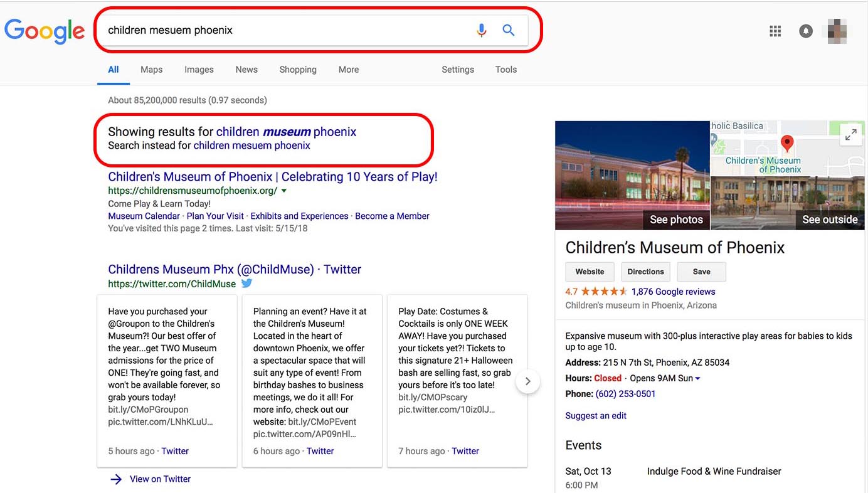Open the 1,876 Google reviews link

point(674,292)
